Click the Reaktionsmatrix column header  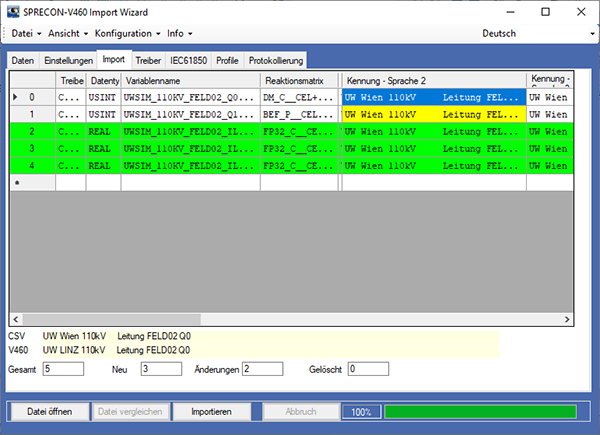point(299,81)
